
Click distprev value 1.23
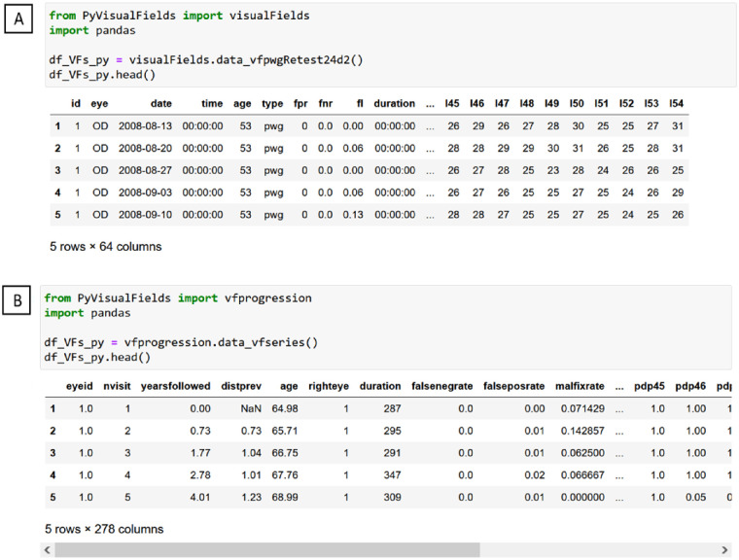[251, 498]
